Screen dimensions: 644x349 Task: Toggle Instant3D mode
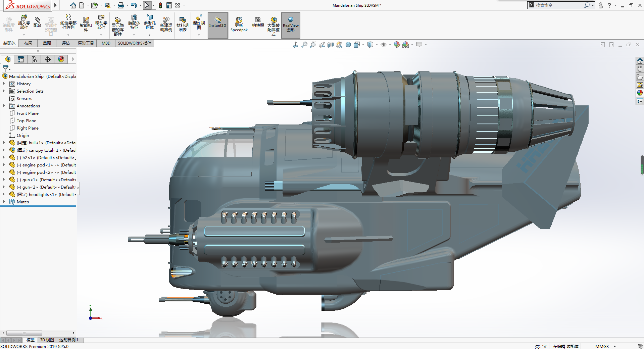click(x=218, y=26)
